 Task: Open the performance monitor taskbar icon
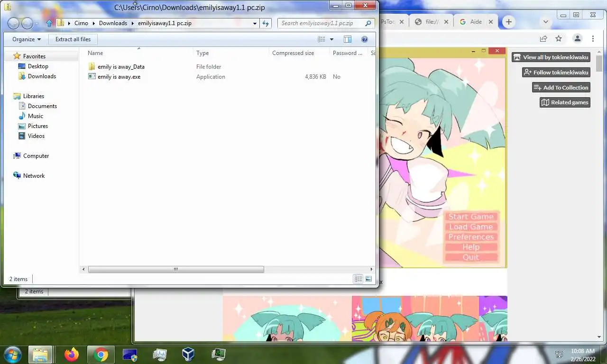coord(160,355)
